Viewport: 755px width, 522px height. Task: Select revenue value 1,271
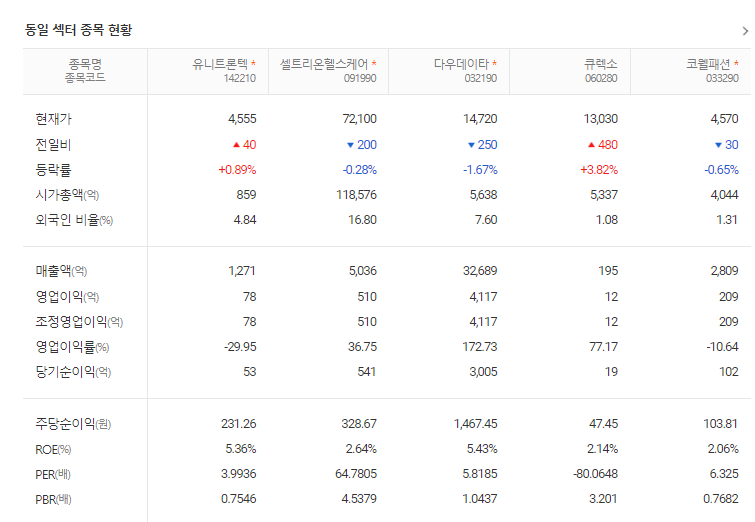click(x=242, y=271)
